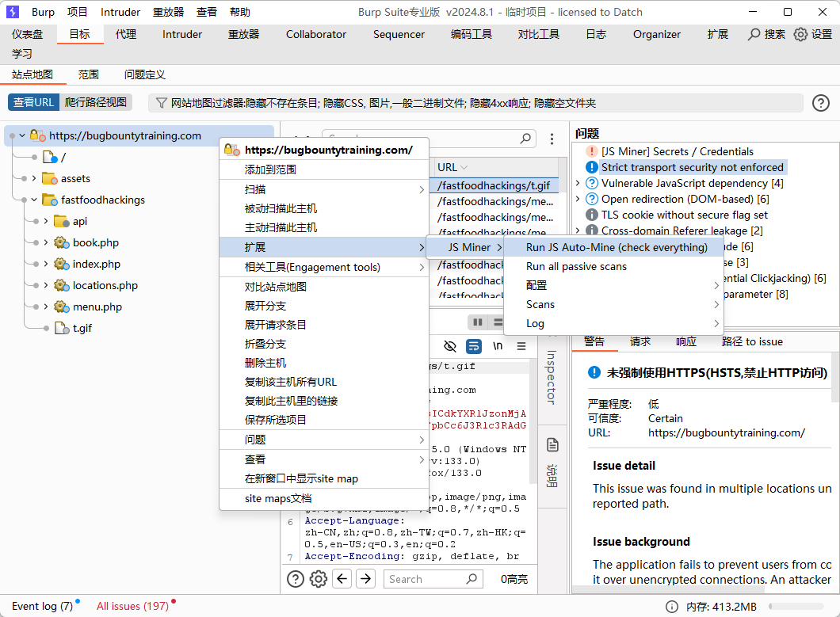Click the book.php gear file icon
Image resolution: width=840 pixels, height=617 pixels.
62,242
